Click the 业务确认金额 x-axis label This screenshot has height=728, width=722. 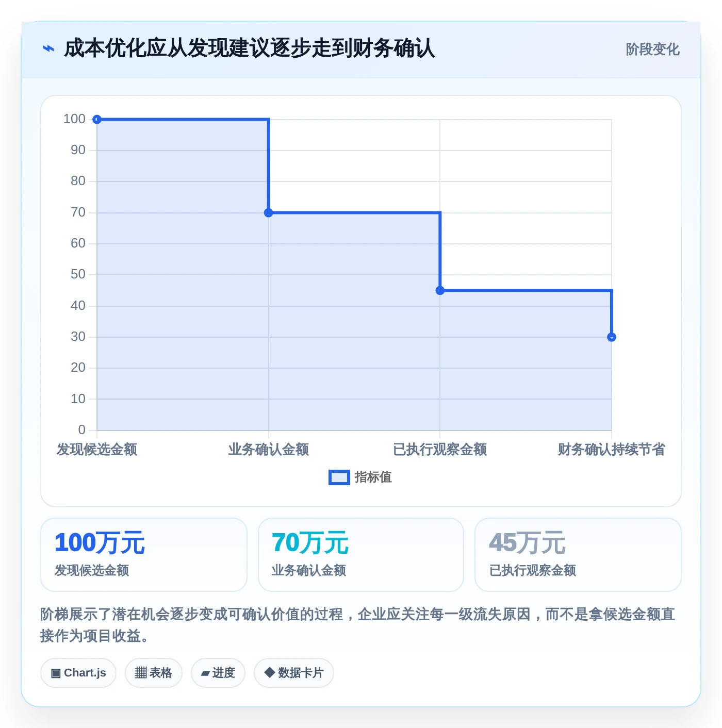point(269,450)
